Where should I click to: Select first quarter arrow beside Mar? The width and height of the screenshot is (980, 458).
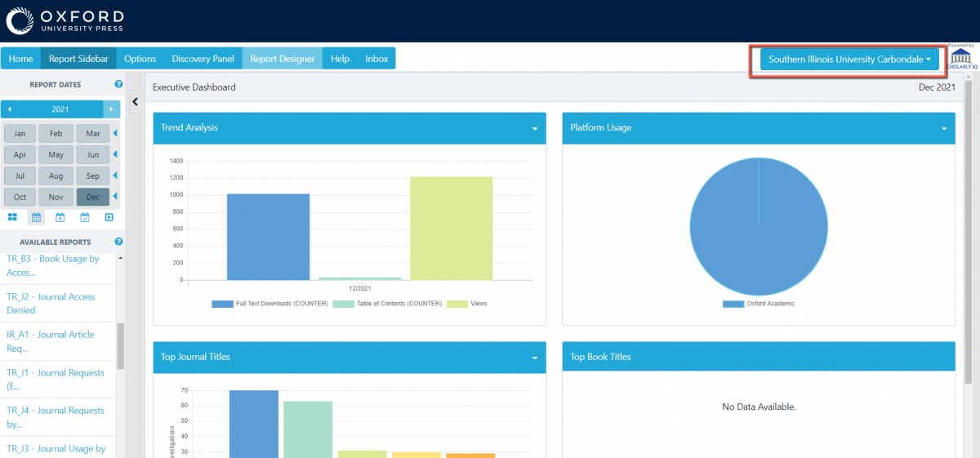(x=115, y=133)
